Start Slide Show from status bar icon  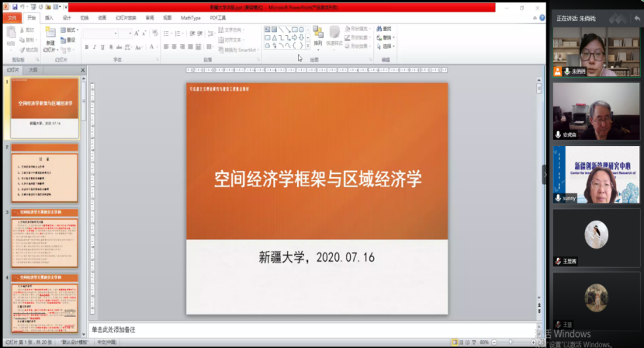coord(474,343)
